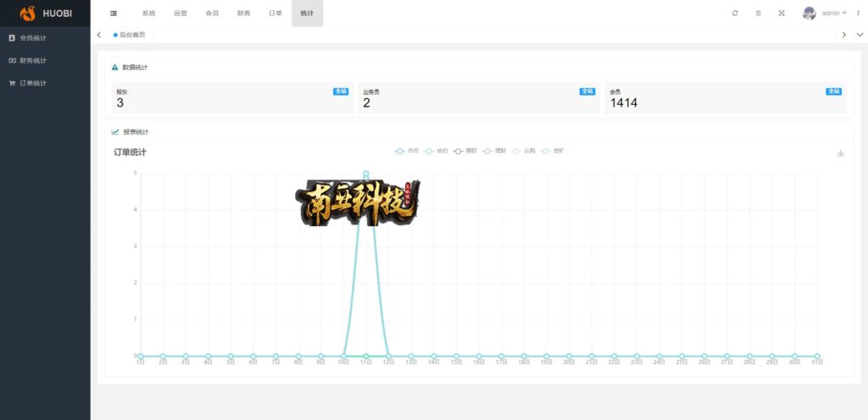This screenshot has width=868, height=420.
Task: Click the 全站 badge on the 会员 card
Action: tap(834, 91)
